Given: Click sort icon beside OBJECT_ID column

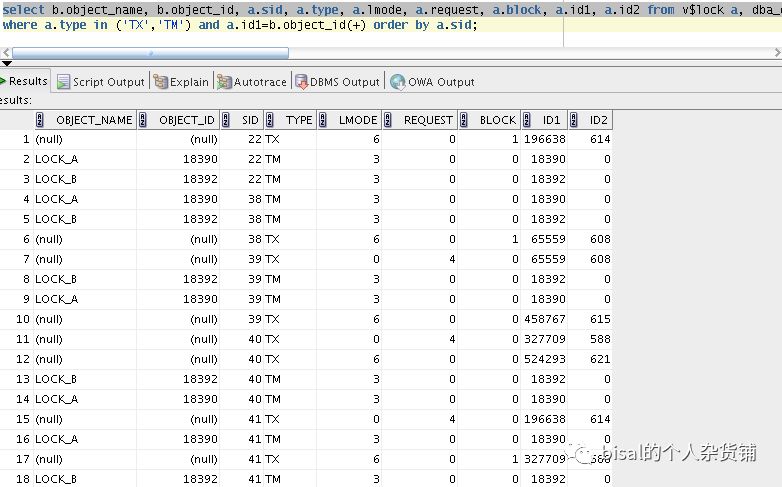Looking at the screenshot, I should 143,120.
